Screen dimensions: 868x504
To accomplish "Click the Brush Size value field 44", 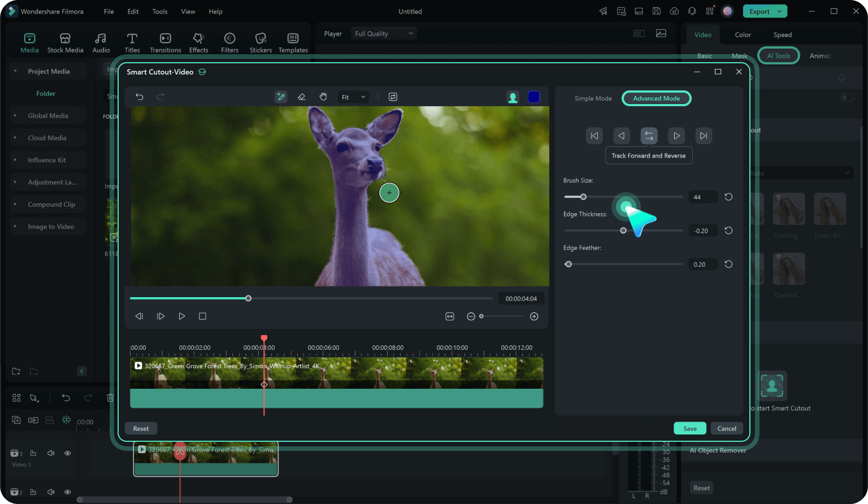I will click(x=703, y=197).
